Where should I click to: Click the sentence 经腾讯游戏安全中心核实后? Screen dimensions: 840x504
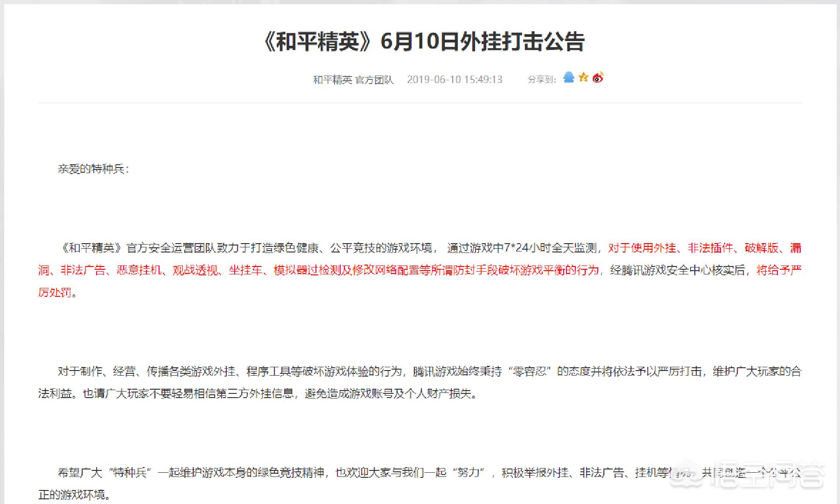coord(677,270)
